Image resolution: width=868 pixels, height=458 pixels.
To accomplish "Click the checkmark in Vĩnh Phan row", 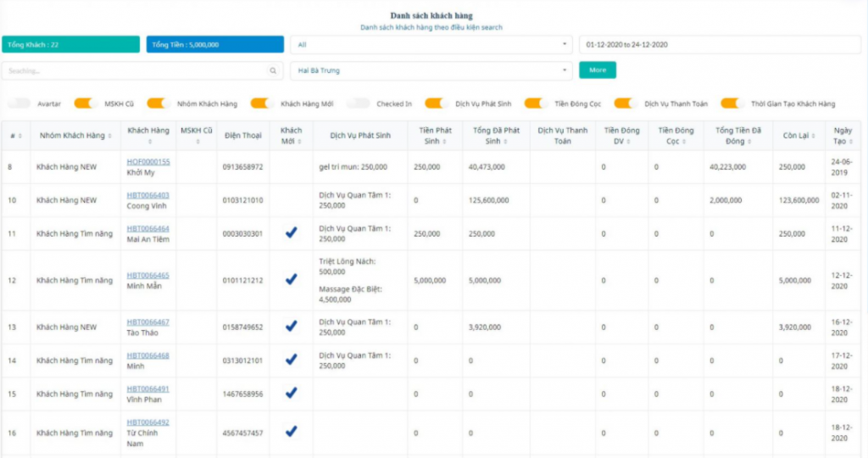I will [x=291, y=394].
